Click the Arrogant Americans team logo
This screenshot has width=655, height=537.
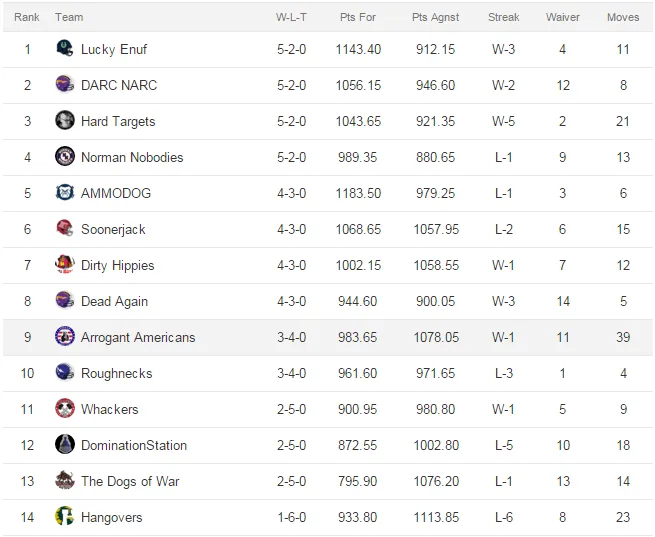pos(65,337)
